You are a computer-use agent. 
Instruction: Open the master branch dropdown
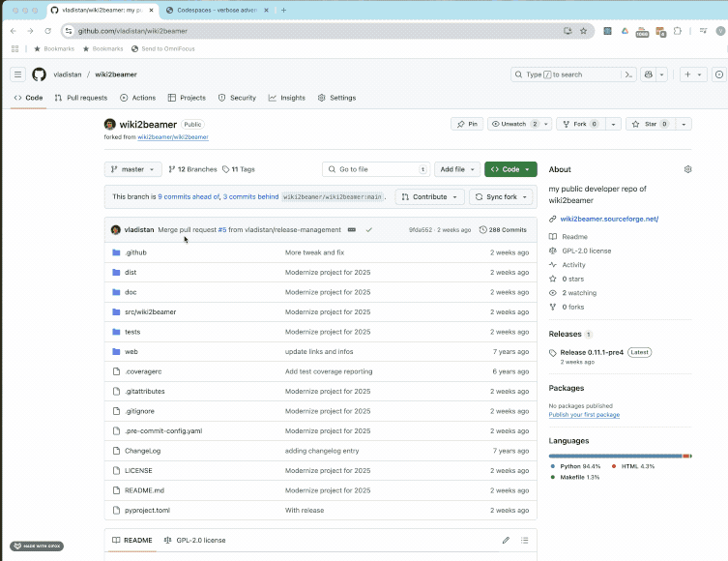[132, 169]
